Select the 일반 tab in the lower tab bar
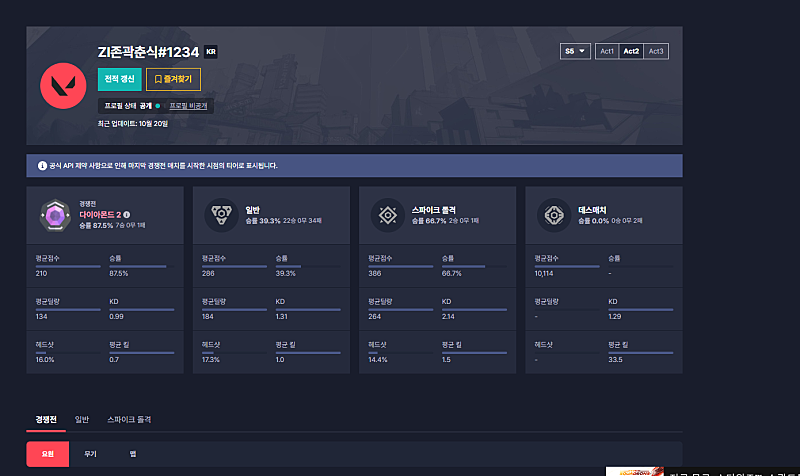800x476 pixels. coord(82,419)
